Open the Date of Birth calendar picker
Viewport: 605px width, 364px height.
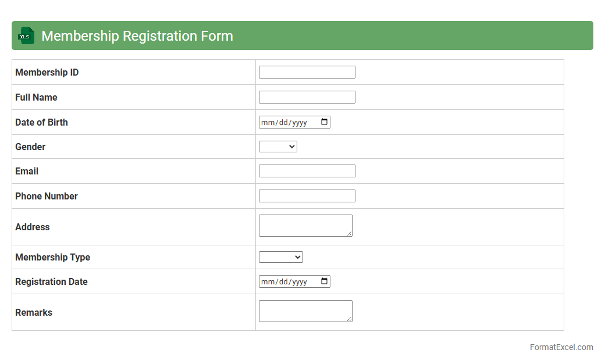(325, 122)
